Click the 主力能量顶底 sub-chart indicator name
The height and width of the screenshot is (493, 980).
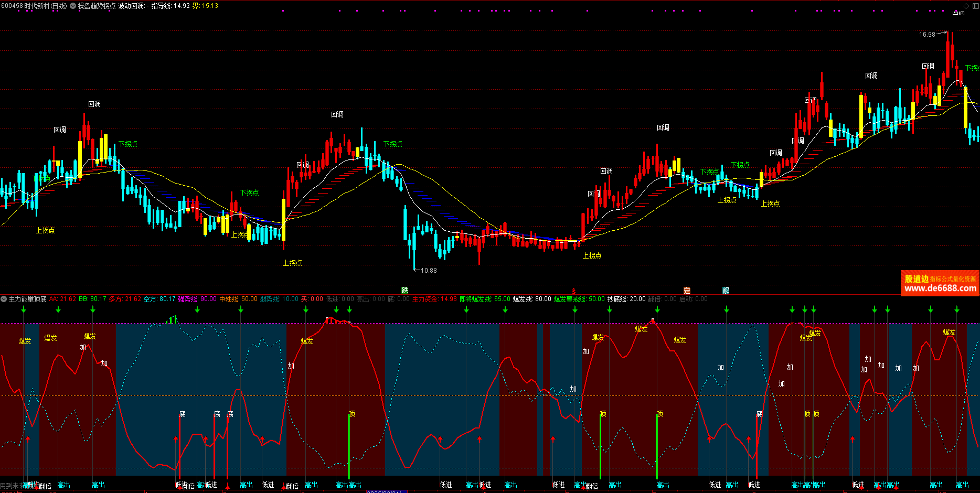coord(28,299)
